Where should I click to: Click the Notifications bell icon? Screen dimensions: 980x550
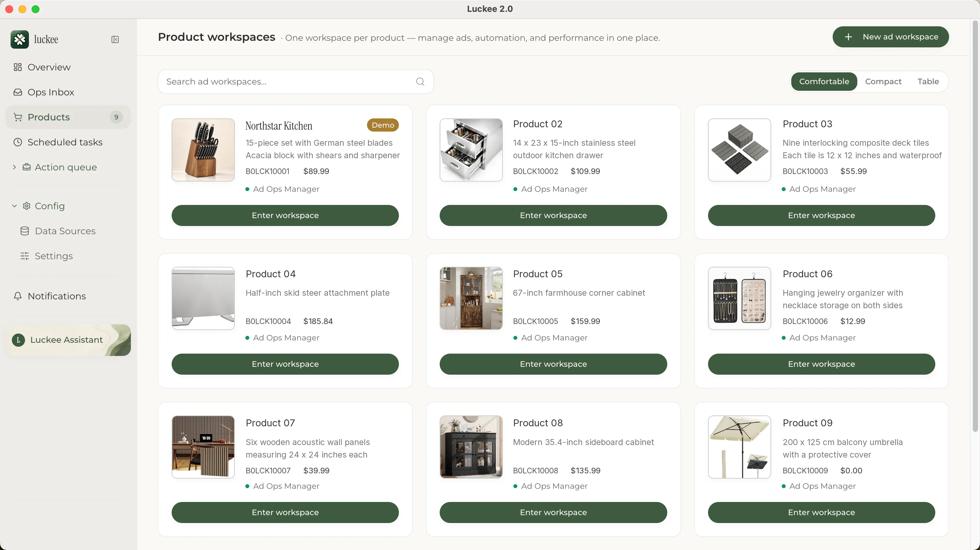coord(17,296)
